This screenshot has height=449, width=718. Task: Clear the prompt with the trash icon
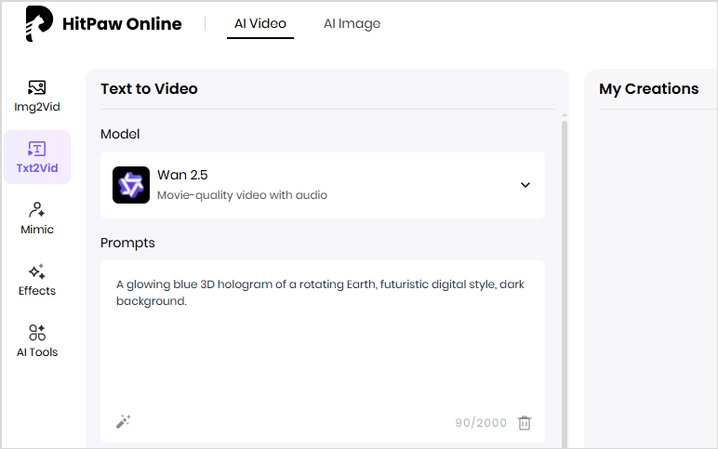(525, 423)
